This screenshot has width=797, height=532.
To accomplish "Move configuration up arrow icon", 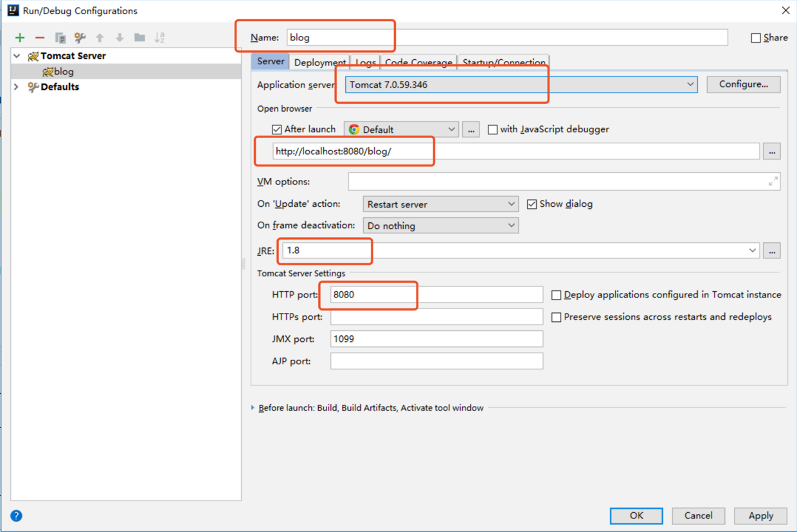I will (100, 38).
